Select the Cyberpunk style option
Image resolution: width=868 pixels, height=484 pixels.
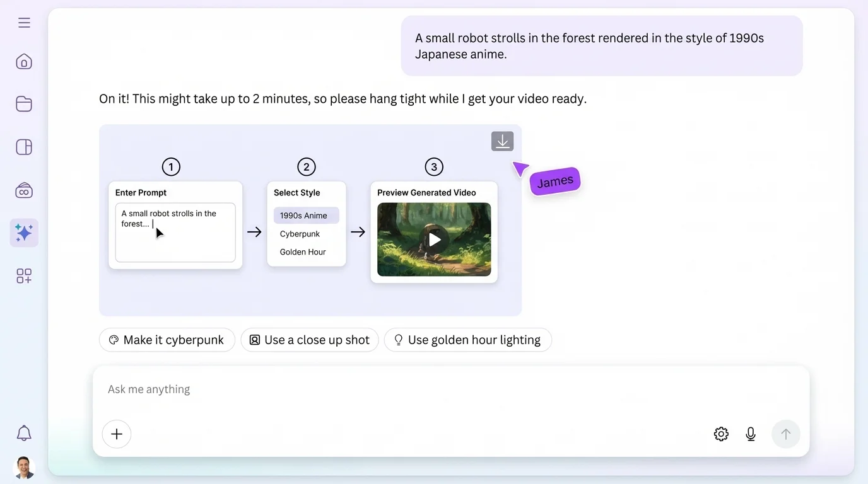tap(300, 233)
